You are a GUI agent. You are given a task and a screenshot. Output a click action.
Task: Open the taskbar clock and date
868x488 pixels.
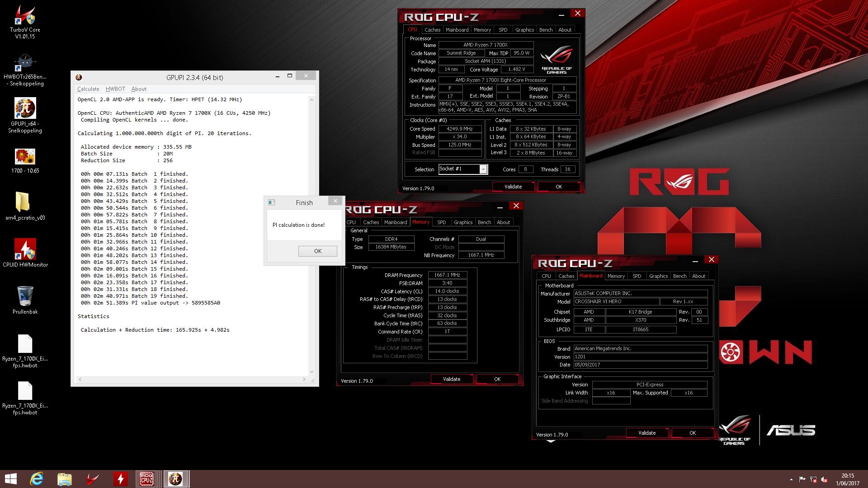click(x=847, y=479)
